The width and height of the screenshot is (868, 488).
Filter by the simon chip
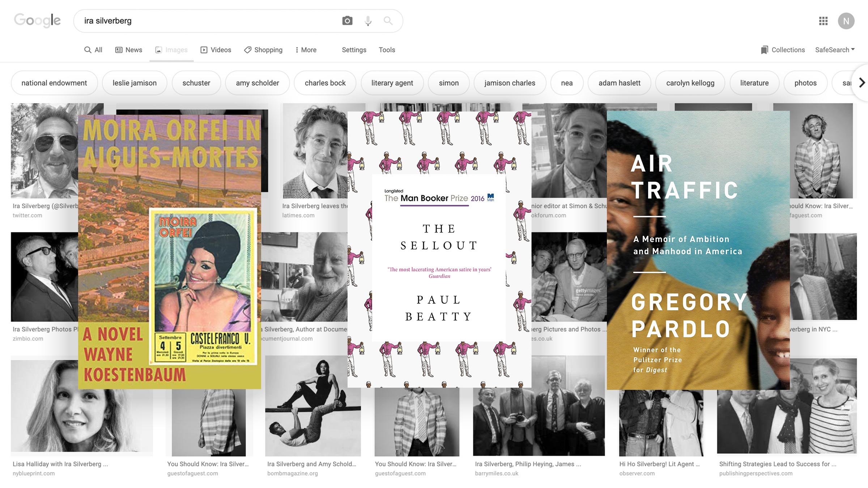[449, 83]
